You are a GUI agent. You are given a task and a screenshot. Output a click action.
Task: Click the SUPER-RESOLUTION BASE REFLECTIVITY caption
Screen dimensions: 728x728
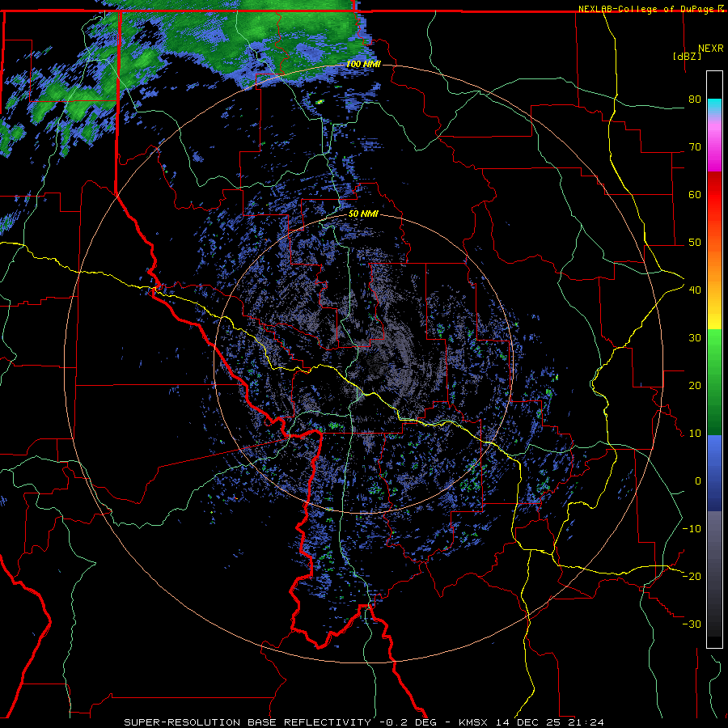pos(248,722)
